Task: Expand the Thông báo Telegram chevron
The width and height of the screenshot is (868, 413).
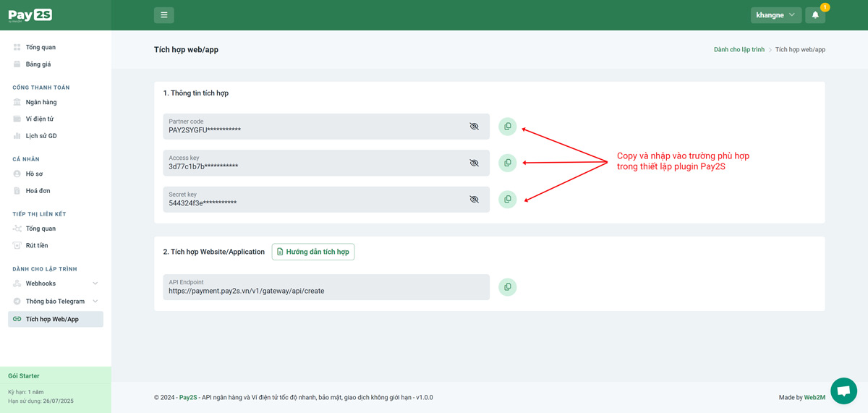Action: (x=95, y=301)
